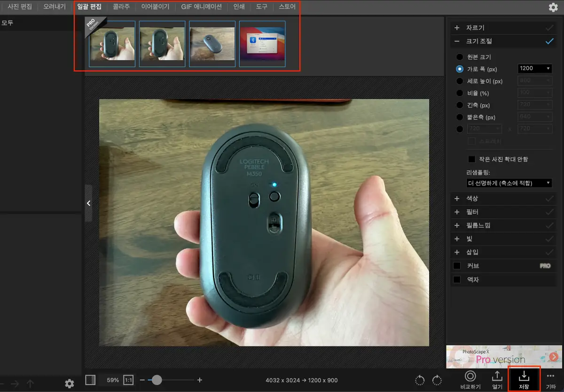Zoom in with the plus icon
This screenshot has width=564, height=392.
pyautogui.click(x=200, y=380)
